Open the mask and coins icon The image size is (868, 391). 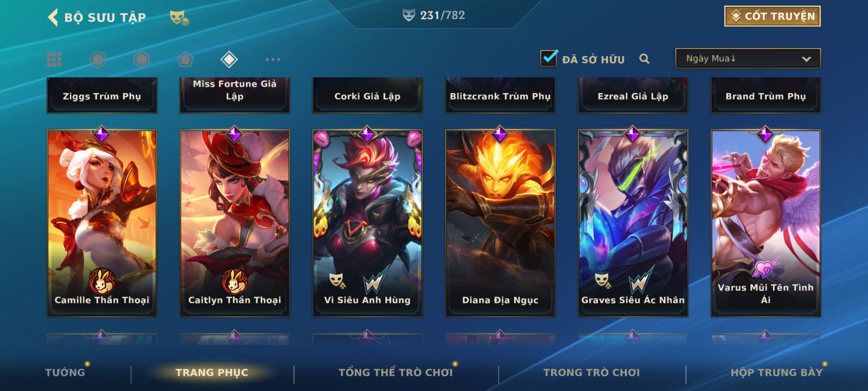179,17
